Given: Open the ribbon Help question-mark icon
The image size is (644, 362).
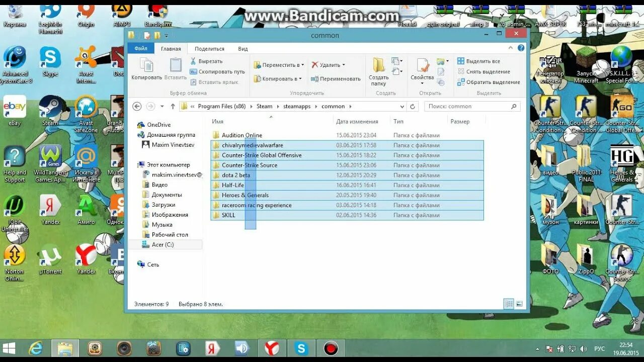Looking at the screenshot, I should point(521,48).
